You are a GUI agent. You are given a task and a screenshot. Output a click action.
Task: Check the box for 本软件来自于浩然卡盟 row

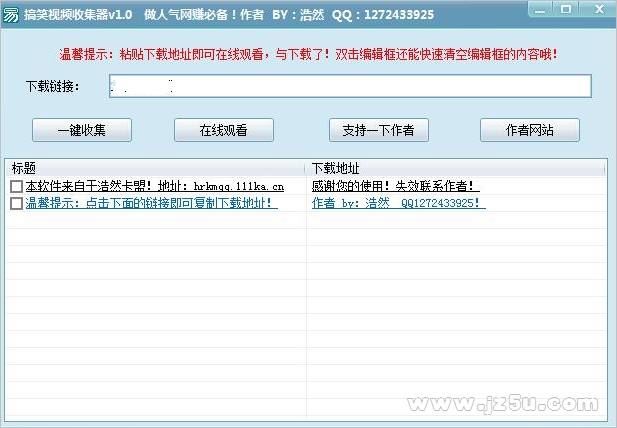pos(17,186)
